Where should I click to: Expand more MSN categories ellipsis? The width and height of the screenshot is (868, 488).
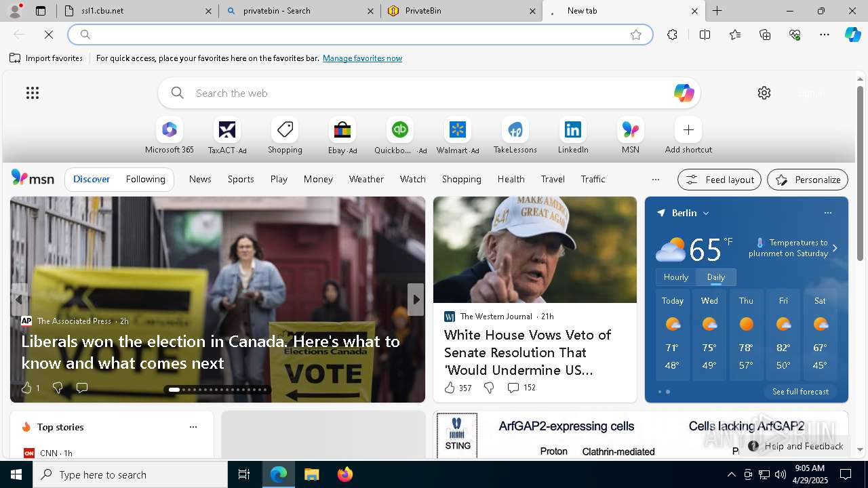[x=655, y=180]
